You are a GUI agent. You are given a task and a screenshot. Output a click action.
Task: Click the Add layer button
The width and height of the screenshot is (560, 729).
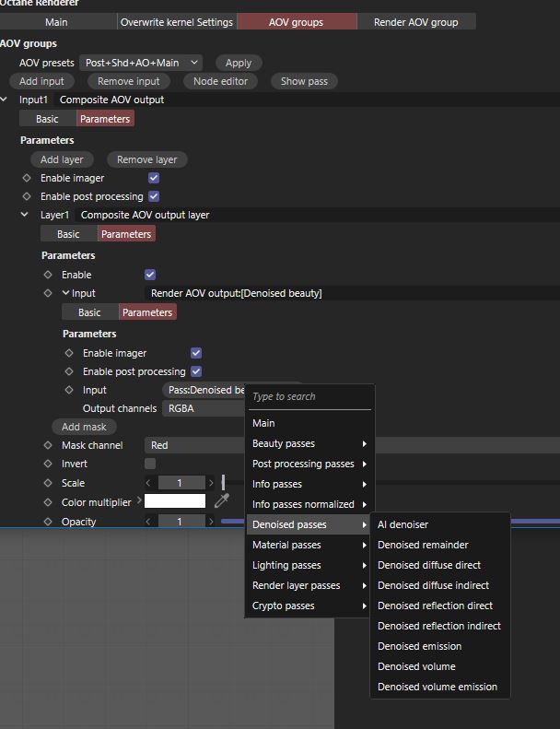[x=62, y=159]
